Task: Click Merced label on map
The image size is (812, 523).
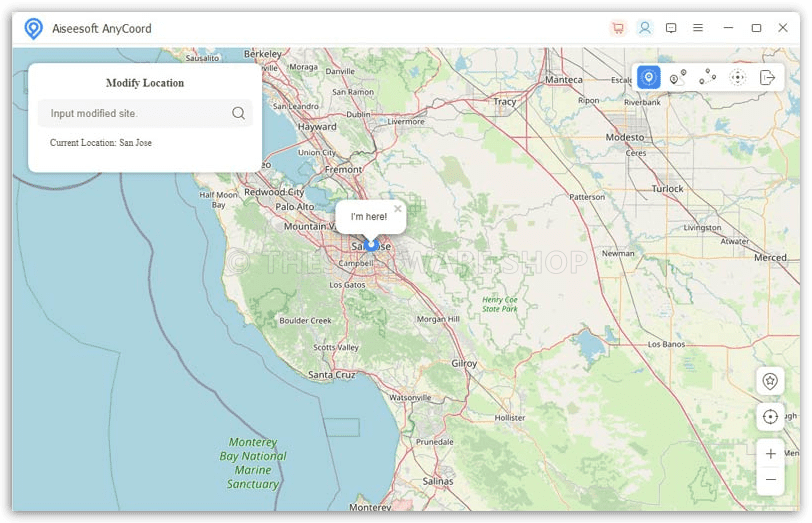Action: point(770,258)
